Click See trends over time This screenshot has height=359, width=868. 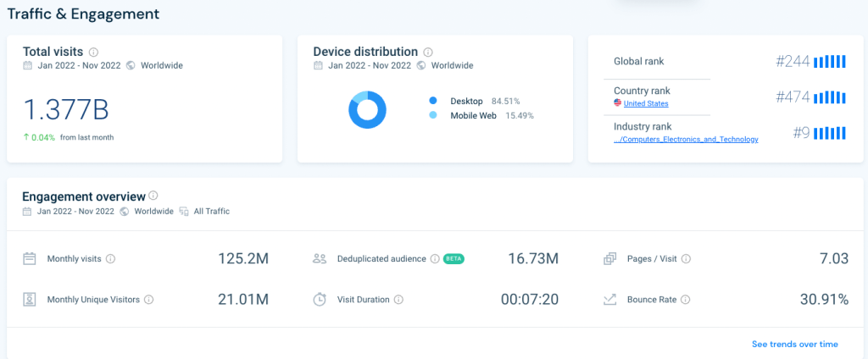tap(795, 344)
